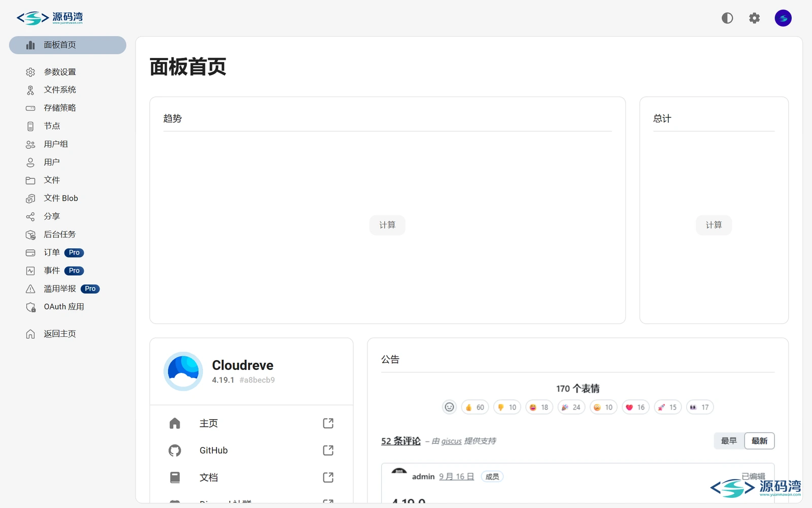Click the 文件系统 icon in sidebar
812x508 pixels.
click(30, 90)
